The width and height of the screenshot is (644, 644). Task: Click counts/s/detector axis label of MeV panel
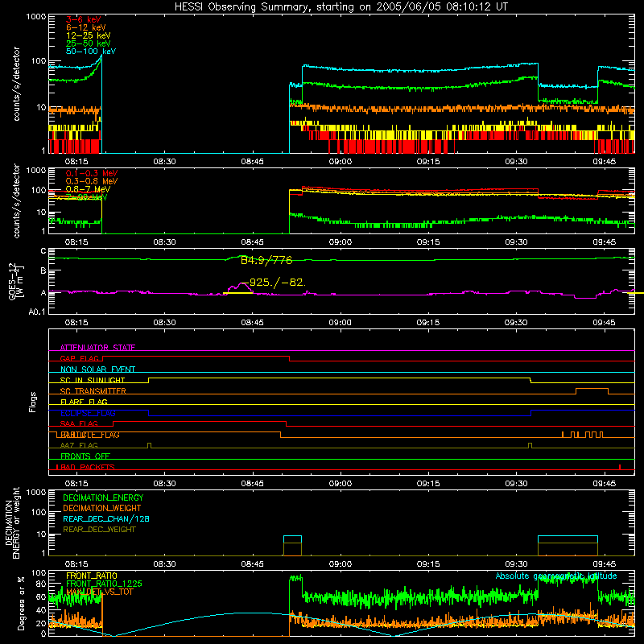coord(16,201)
